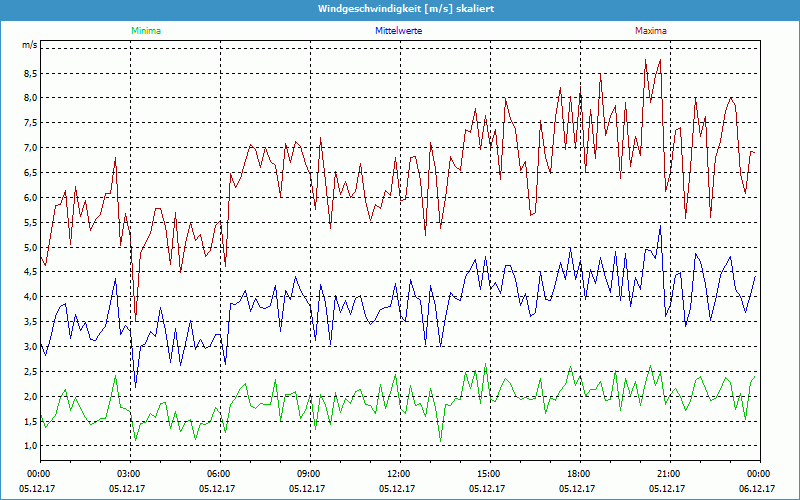800x500 pixels.
Task: Click the green Minima legend label
Action: click(146, 31)
